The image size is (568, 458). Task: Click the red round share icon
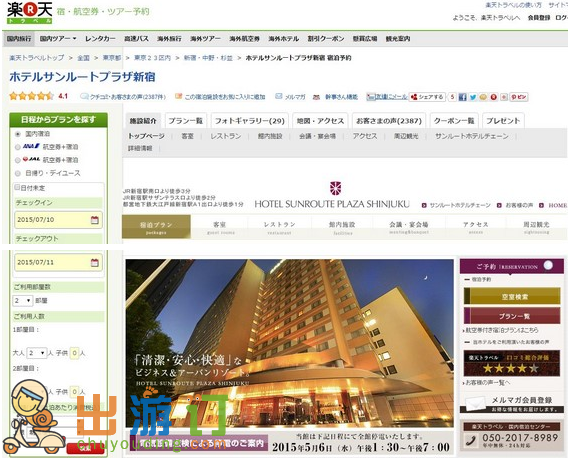[x=493, y=97]
